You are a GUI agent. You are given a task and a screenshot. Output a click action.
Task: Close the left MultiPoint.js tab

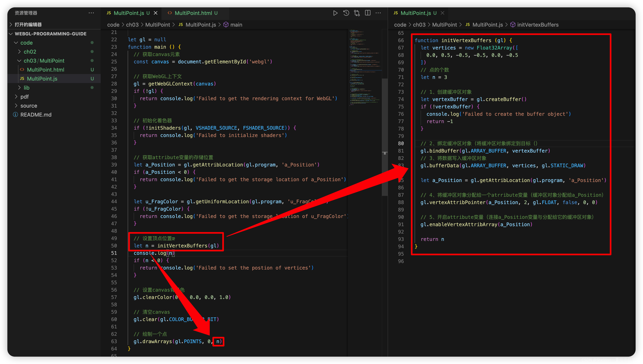(x=156, y=13)
